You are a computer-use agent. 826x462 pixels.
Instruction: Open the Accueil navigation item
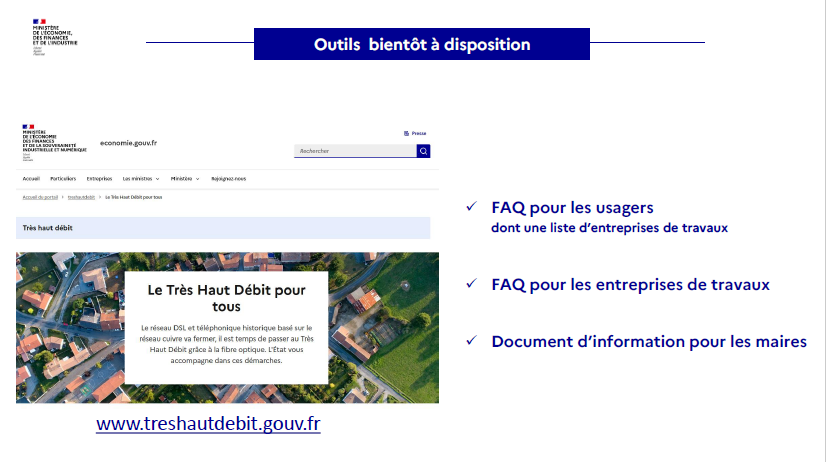[x=31, y=178]
